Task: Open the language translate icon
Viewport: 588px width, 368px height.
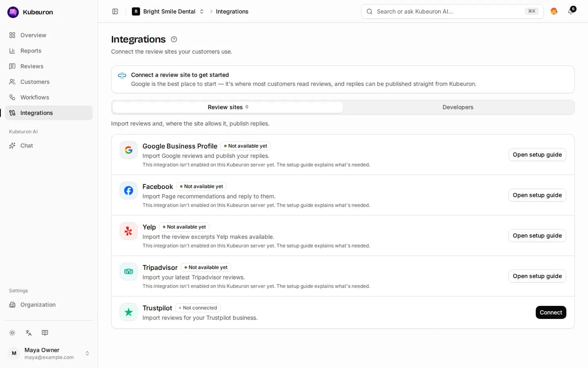Action: (x=29, y=333)
